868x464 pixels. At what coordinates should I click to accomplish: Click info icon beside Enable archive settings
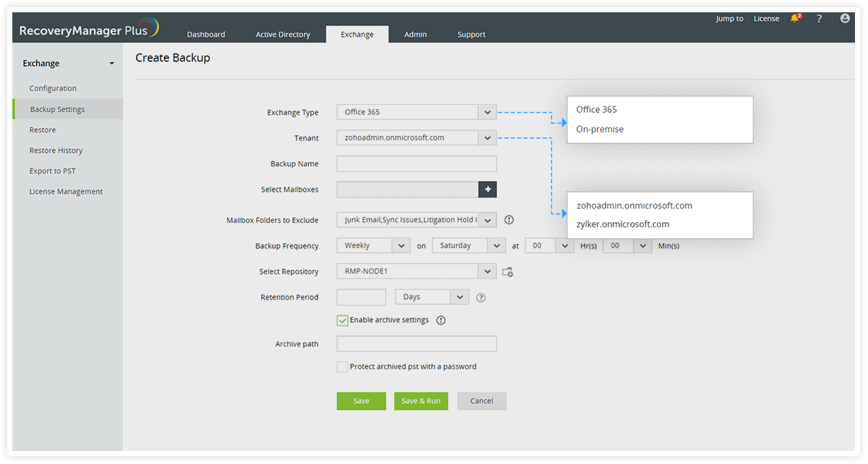(441, 320)
